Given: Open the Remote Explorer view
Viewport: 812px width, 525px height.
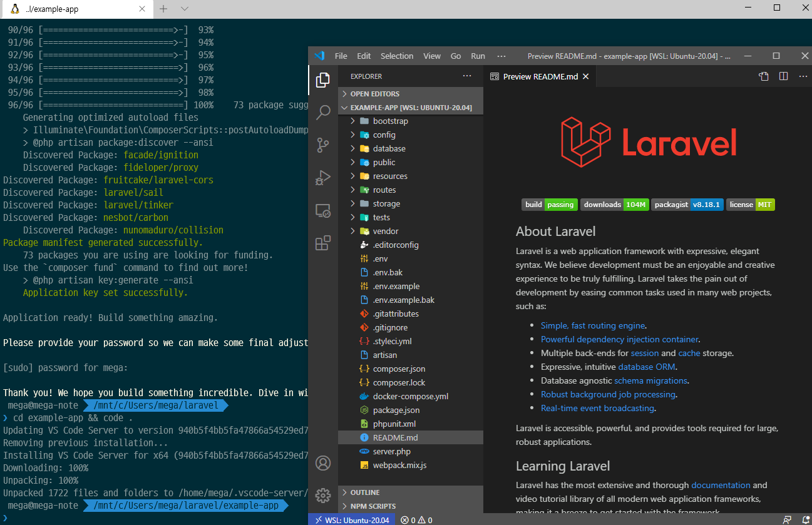Looking at the screenshot, I should (x=323, y=210).
